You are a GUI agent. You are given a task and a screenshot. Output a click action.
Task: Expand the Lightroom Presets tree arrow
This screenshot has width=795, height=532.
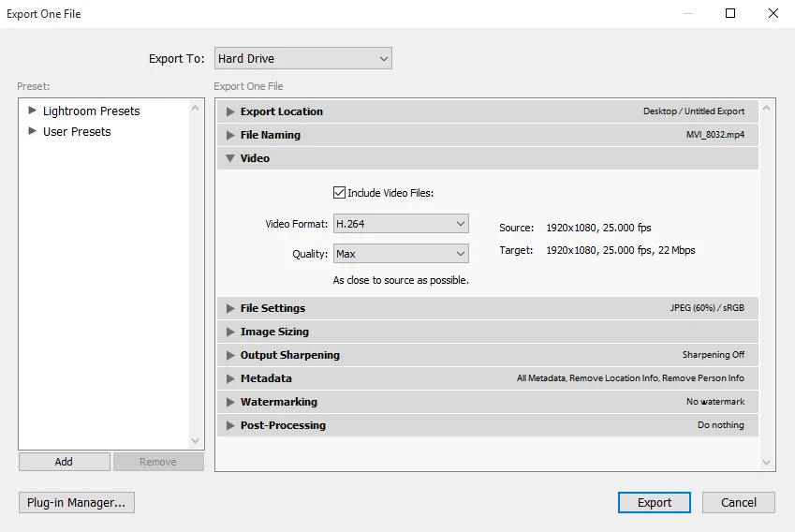tap(32, 110)
